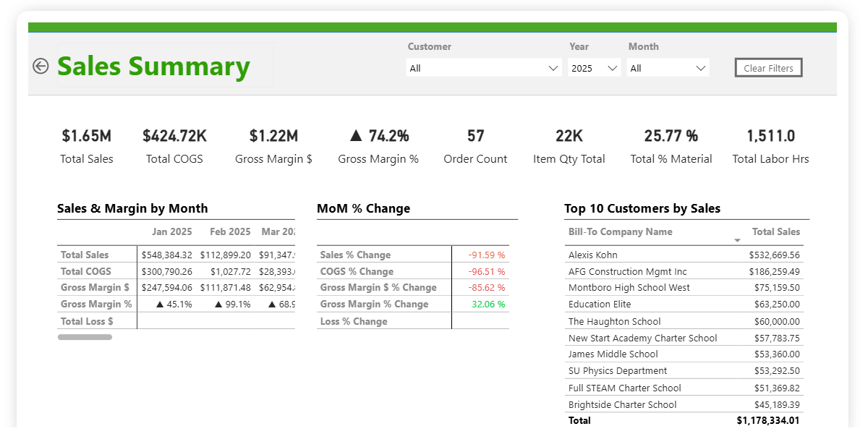Click the 45.1% gross margin cell

174,304
